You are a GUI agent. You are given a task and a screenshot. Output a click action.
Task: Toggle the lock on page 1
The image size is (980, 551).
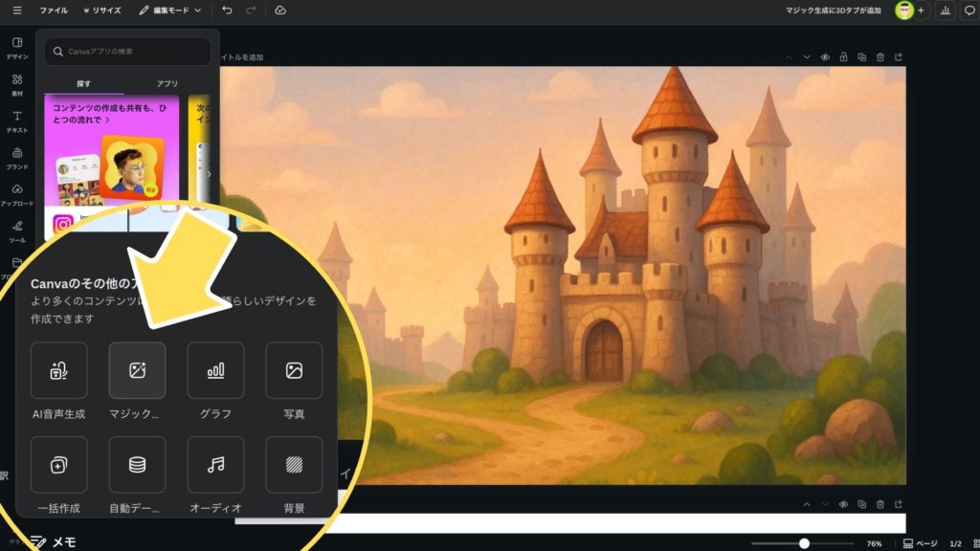tap(843, 57)
